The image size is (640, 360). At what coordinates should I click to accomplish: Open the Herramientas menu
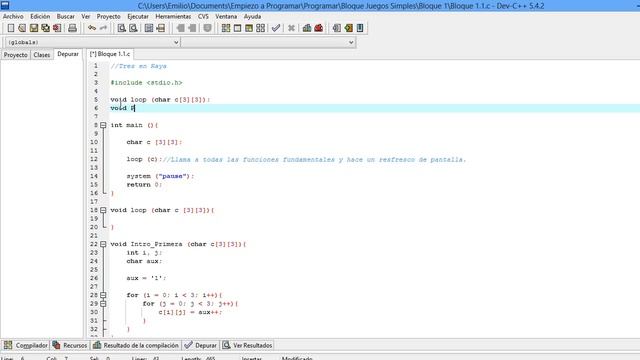click(x=173, y=16)
